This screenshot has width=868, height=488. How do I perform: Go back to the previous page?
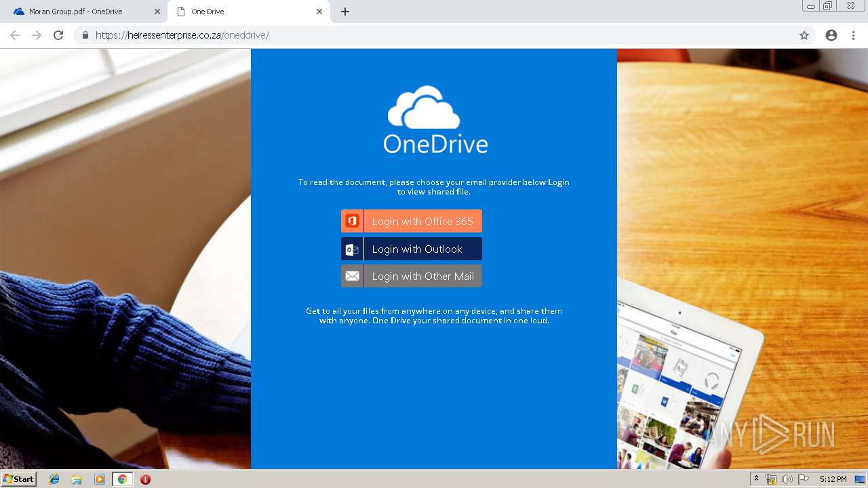point(15,35)
